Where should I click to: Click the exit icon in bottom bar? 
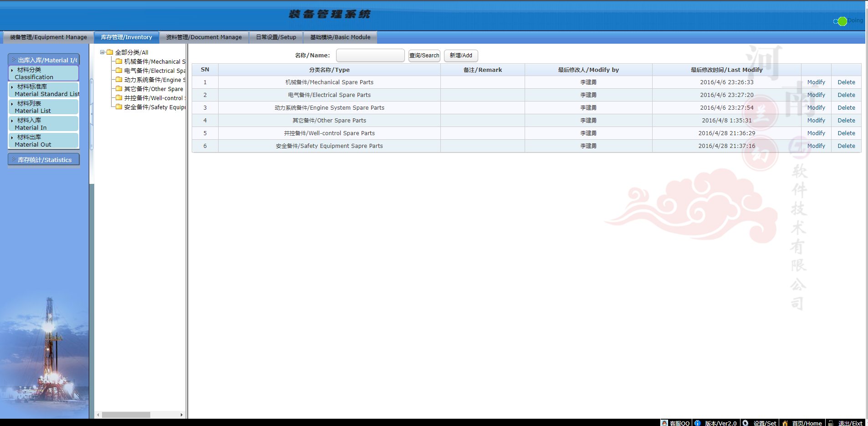(x=831, y=423)
